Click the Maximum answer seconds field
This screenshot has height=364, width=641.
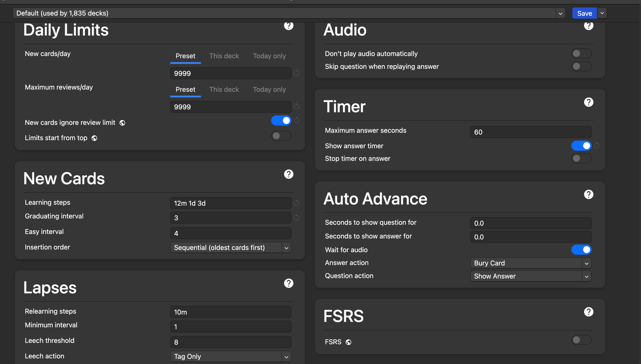pyautogui.click(x=530, y=132)
